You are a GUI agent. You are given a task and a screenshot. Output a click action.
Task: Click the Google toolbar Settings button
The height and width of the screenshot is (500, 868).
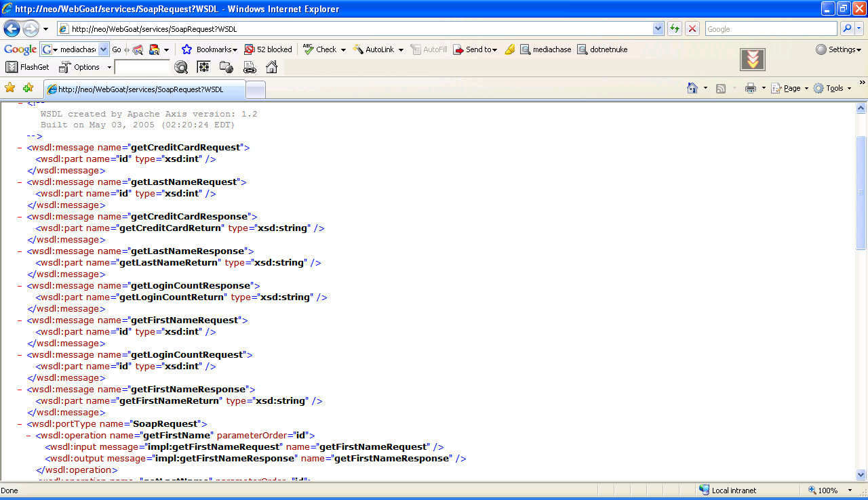pyautogui.click(x=839, y=49)
